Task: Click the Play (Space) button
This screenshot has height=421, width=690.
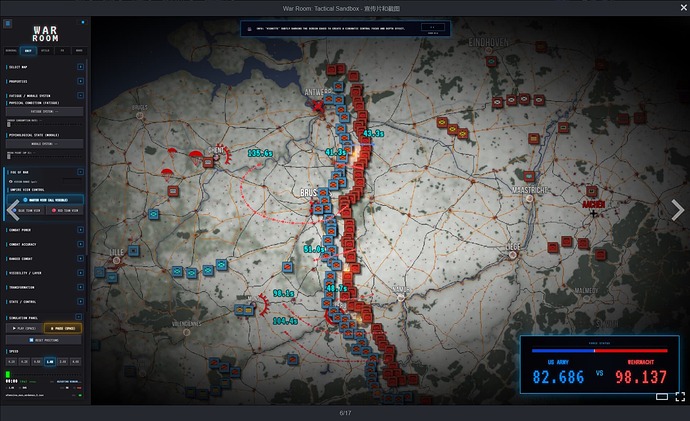Action: [x=24, y=328]
